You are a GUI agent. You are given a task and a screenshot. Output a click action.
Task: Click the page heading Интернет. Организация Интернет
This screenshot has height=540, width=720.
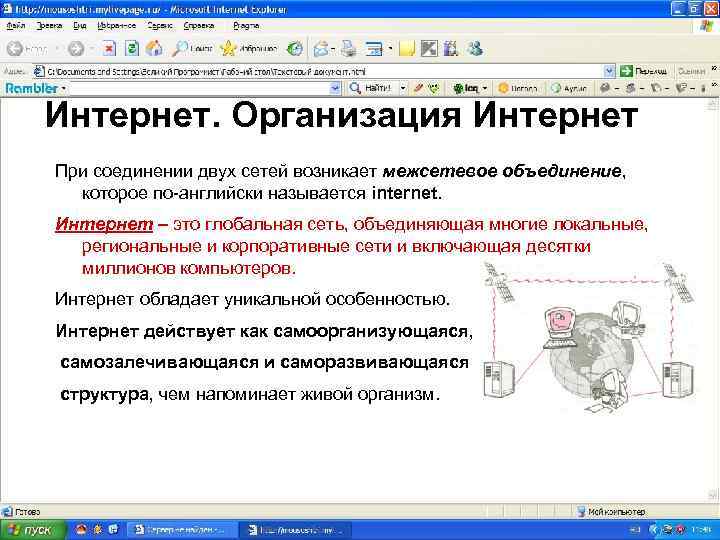pos(341,116)
